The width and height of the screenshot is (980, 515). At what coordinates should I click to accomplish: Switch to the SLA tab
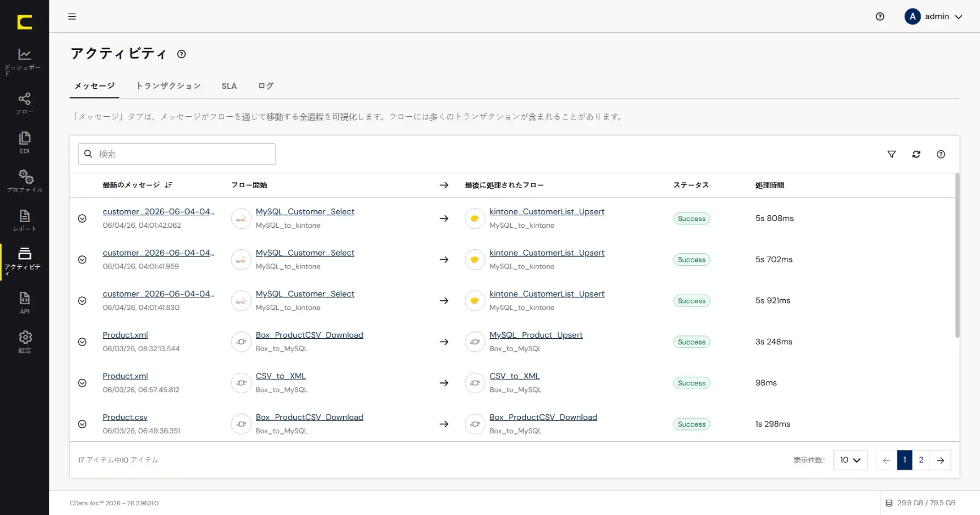click(x=229, y=86)
